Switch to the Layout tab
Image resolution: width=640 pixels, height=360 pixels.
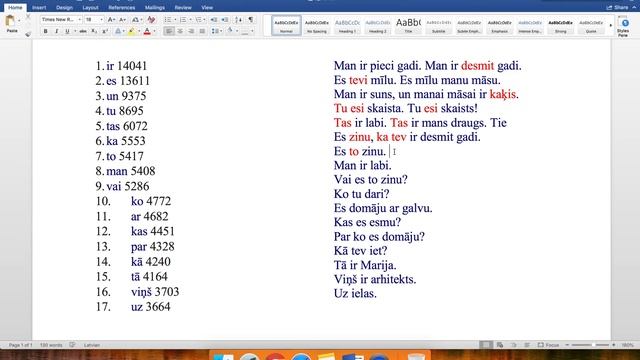point(90,7)
